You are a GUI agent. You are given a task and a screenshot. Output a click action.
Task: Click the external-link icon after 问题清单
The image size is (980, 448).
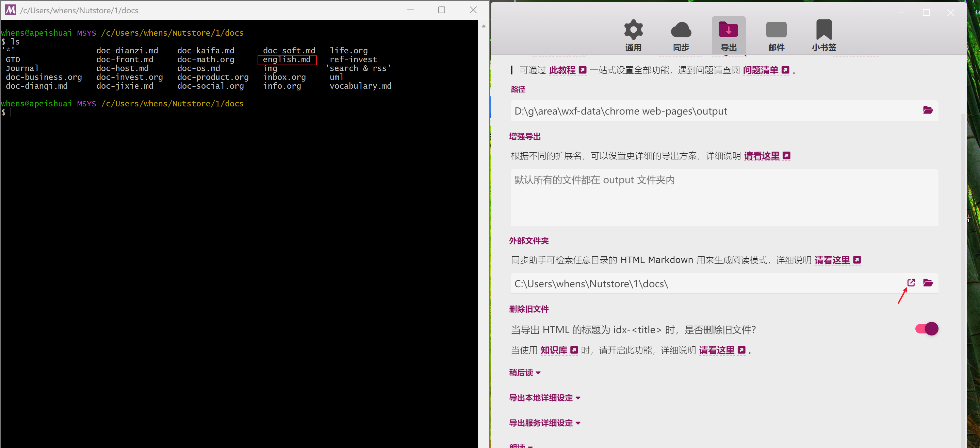pyautogui.click(x=785, y=70)
